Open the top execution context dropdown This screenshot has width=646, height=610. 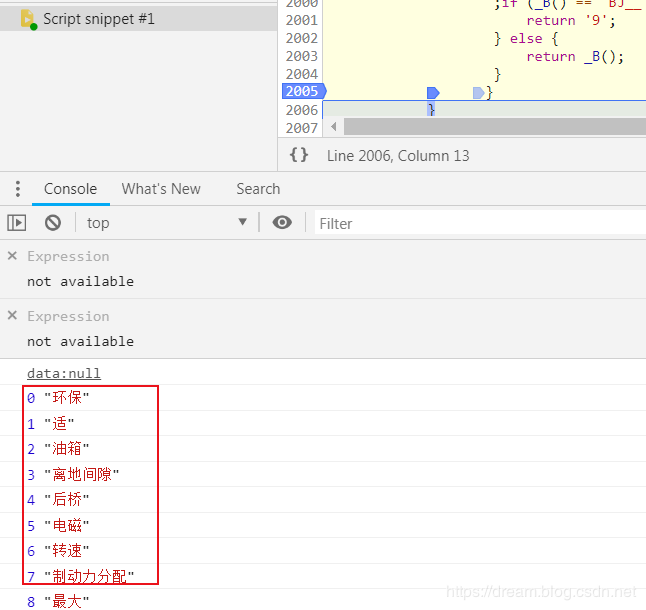(167, 223)
